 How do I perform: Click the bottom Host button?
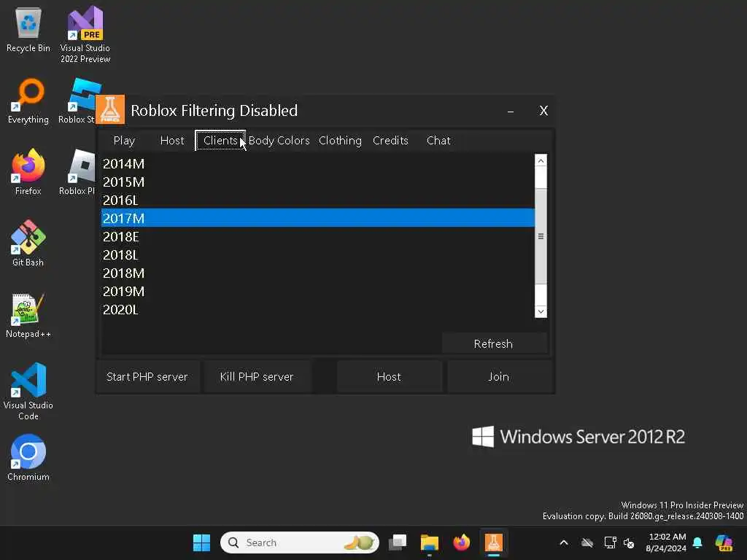tap(389, 377)
